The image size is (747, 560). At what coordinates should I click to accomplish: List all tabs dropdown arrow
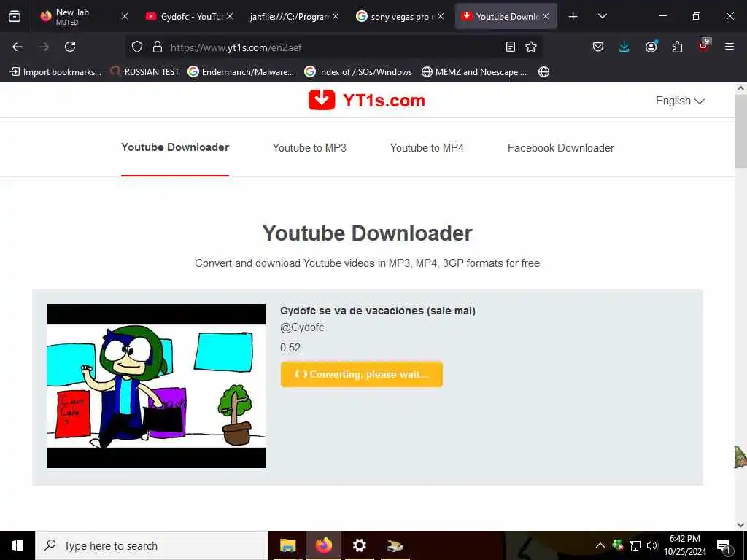pos(602,17)
